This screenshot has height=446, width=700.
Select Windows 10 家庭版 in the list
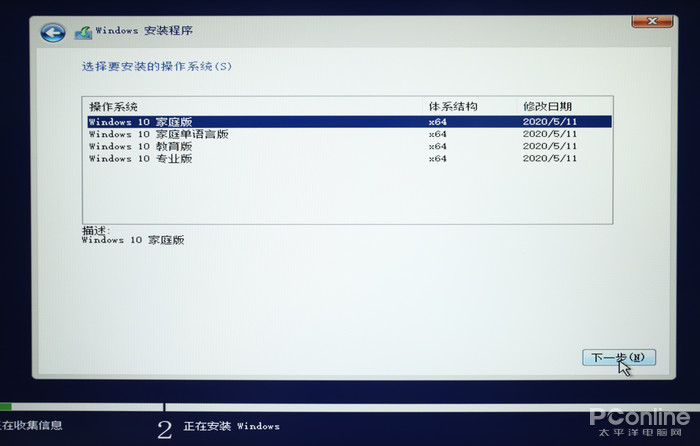coord(350,121)
